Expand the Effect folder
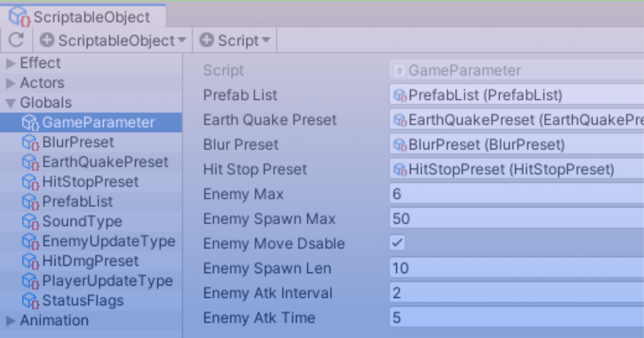 [10, 64]
